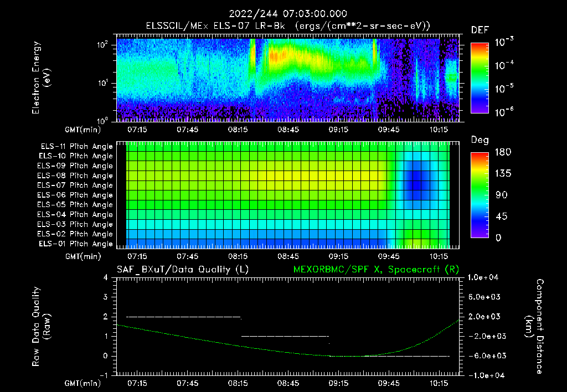The height and width of the screenshot is (392, 567).
Task: Click the white data quality segment at level 2
Action: 183,317
